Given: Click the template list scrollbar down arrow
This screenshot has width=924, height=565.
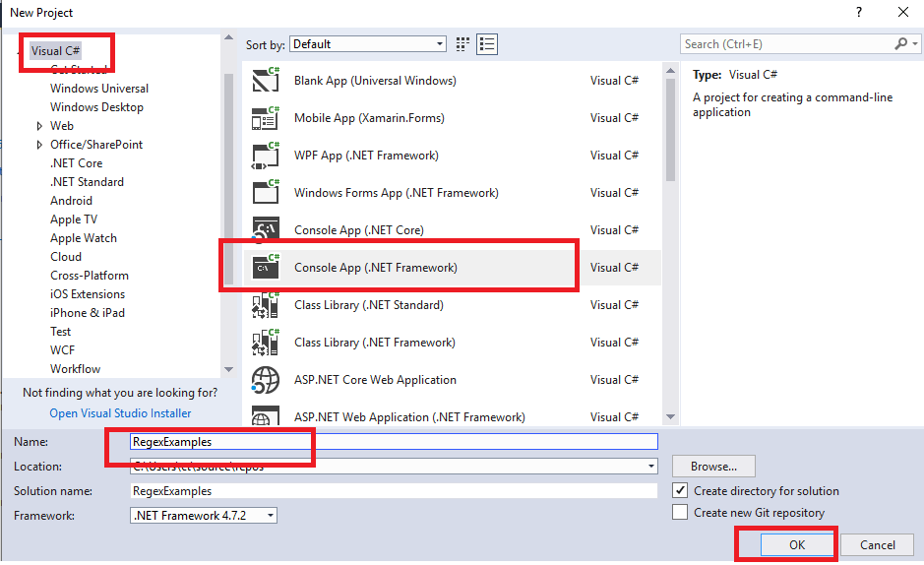Looking at the screenshot, I should [670, 416].
